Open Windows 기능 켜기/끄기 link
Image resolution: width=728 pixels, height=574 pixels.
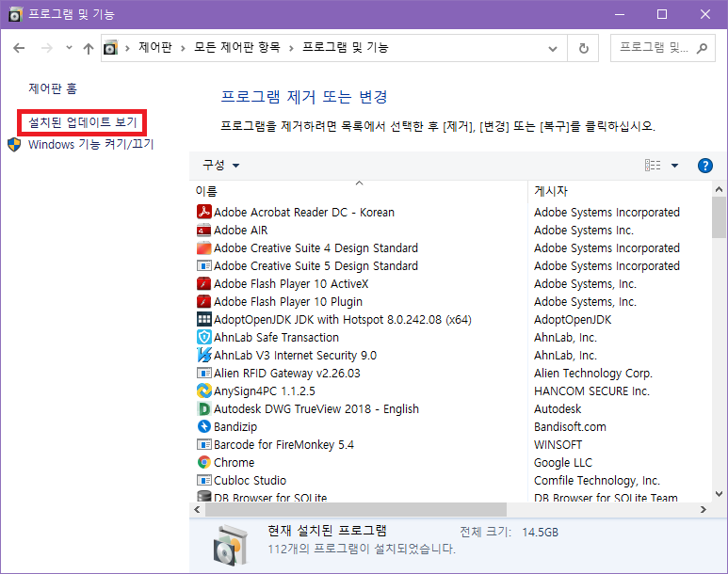[x=91, y=144]
